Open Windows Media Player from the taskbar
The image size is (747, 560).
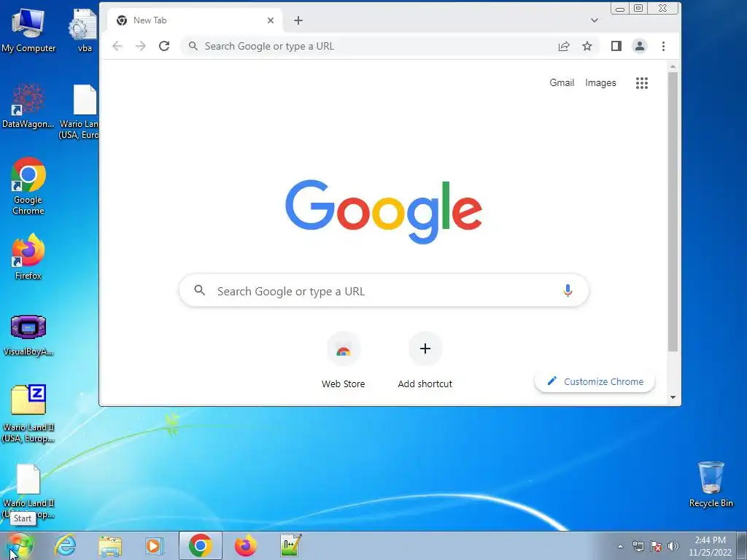155,545
